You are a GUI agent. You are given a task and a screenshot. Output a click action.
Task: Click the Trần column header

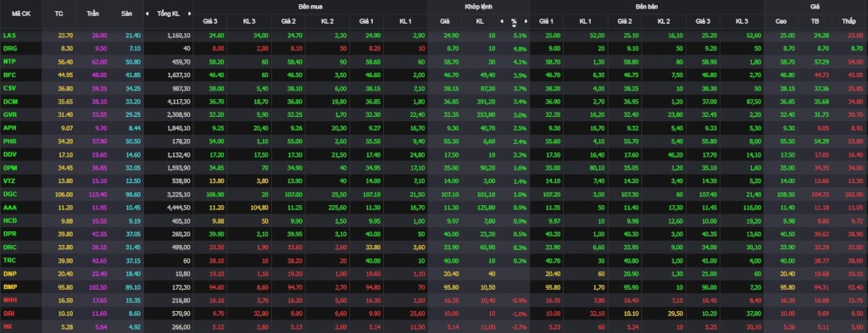point(93,14)
